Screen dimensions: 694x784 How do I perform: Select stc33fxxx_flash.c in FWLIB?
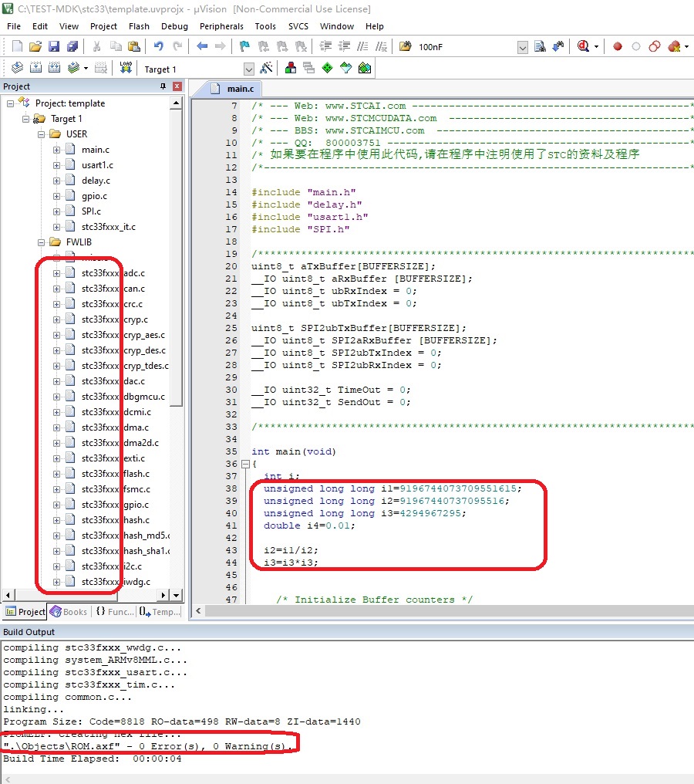(x=115, y=474)
